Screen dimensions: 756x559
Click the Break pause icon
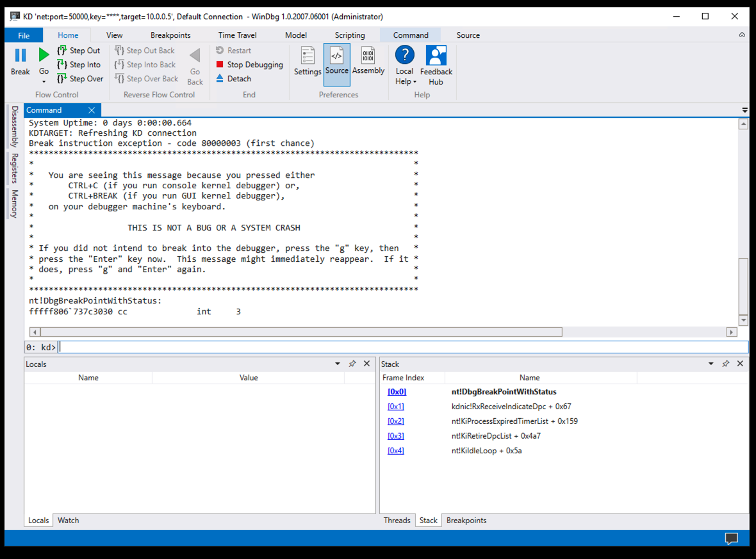[x=21, y=56]
